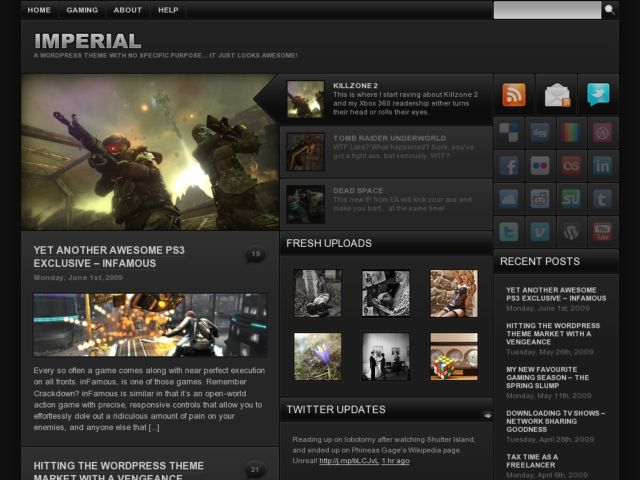
Task: Click the 'Twitter Updates' heading
Action: pyautogui.click(x=336, y=409)
